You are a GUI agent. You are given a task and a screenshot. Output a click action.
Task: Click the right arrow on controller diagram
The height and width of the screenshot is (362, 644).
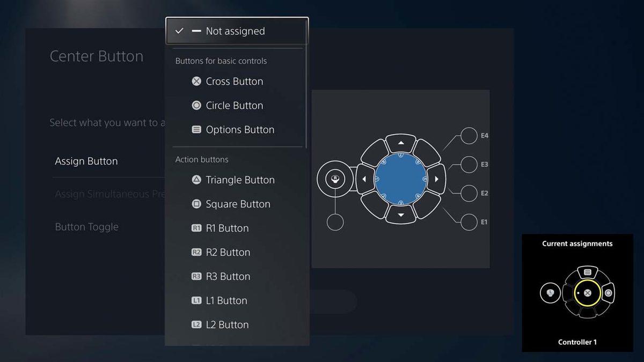[x=436, y=179]
